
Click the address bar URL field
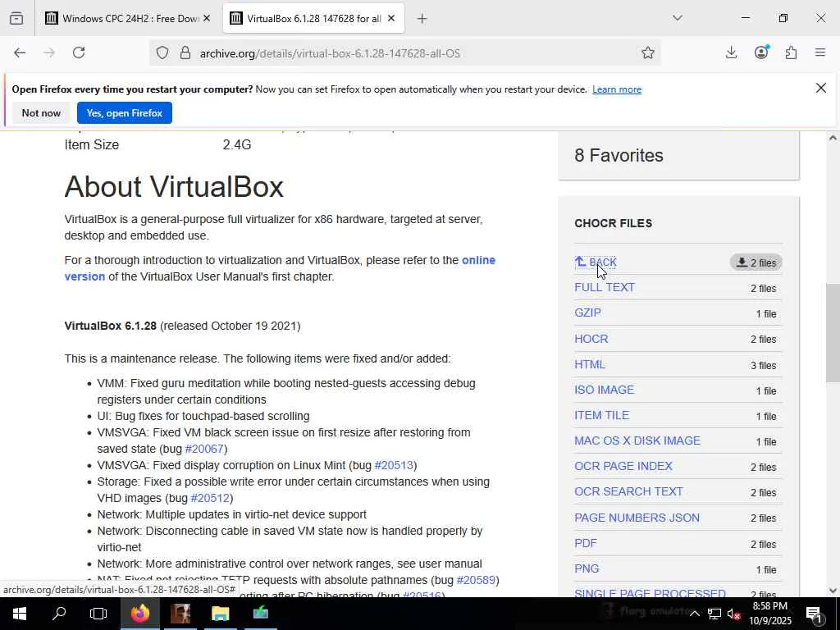pyautogui.click(x=404, y=53)
